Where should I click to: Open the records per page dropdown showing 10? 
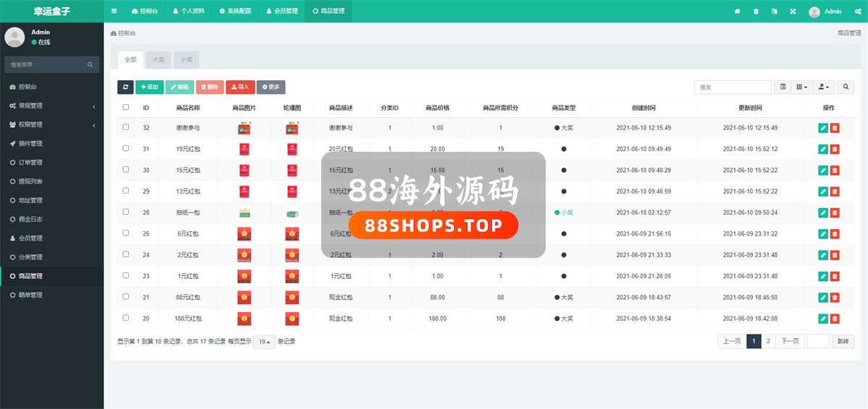click(264, 342)
